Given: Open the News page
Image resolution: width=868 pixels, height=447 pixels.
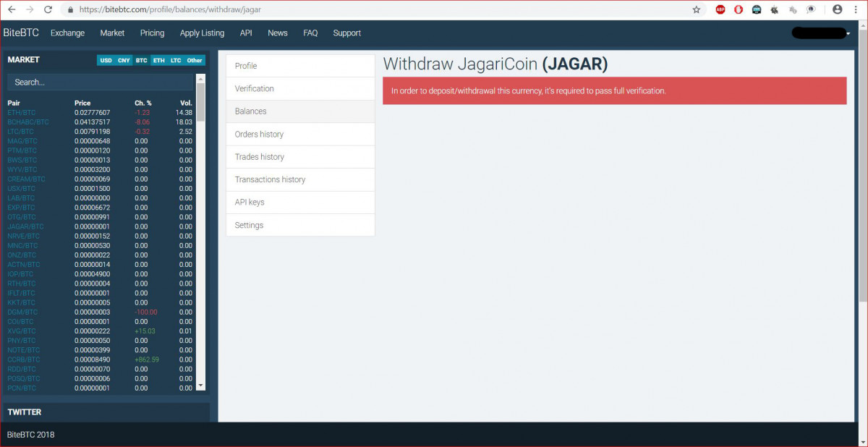Looking at the screenshot, I should click(277, 33).
